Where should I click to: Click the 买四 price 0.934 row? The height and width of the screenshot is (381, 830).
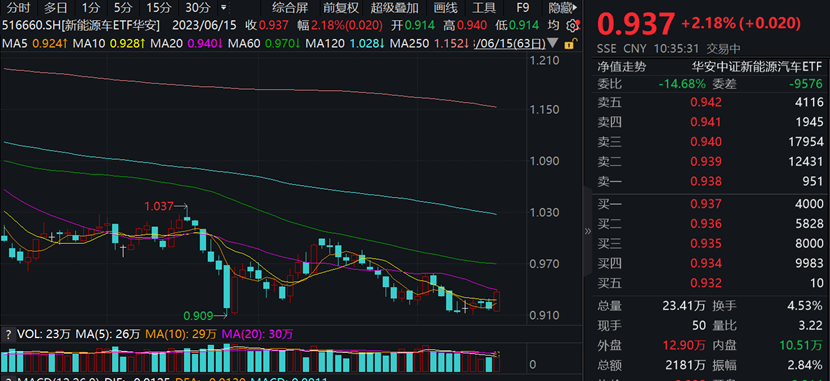pyautogui.click(x=710, y=264)
